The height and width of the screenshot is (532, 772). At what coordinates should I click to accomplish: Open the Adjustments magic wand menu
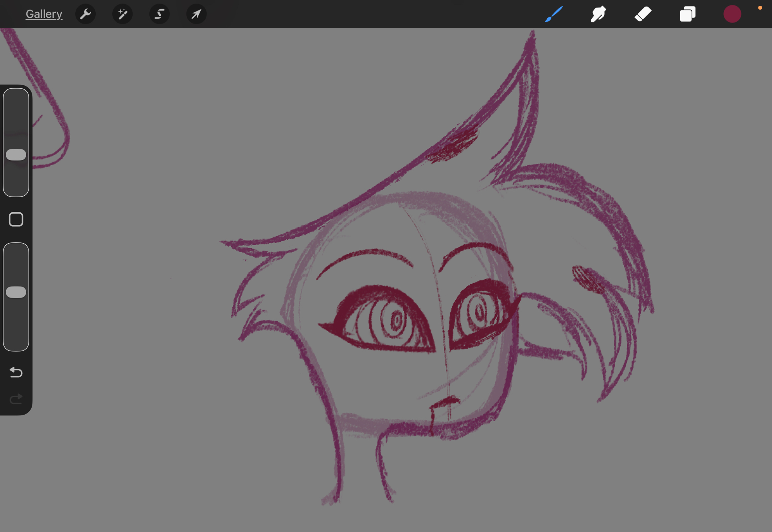pyautogui.click(x=122, y=14)
